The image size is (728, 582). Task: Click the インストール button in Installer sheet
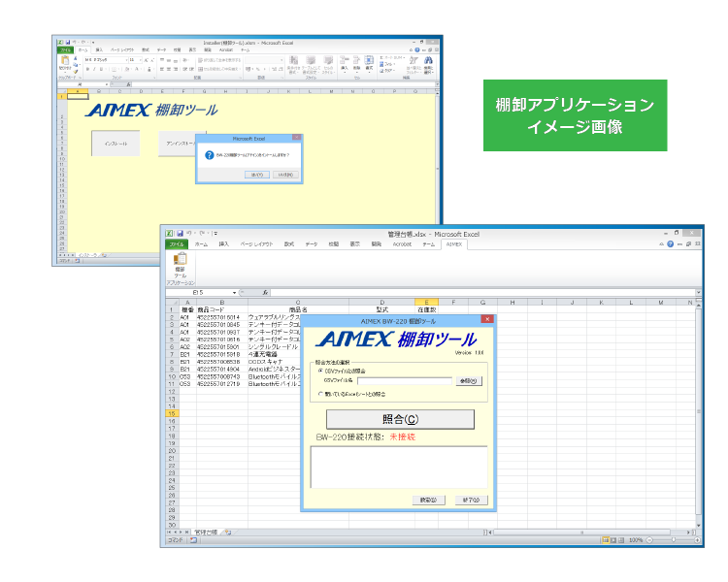tap(116, 144)
